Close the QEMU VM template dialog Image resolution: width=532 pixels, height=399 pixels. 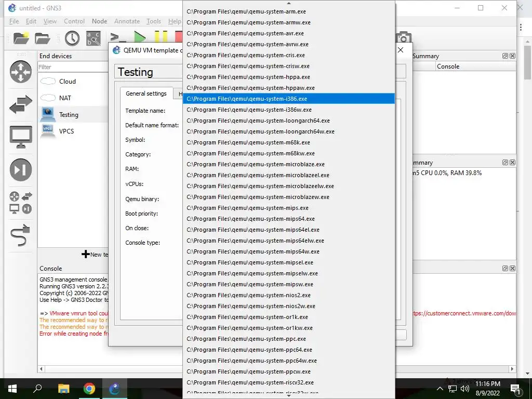[x=401, y=50]
